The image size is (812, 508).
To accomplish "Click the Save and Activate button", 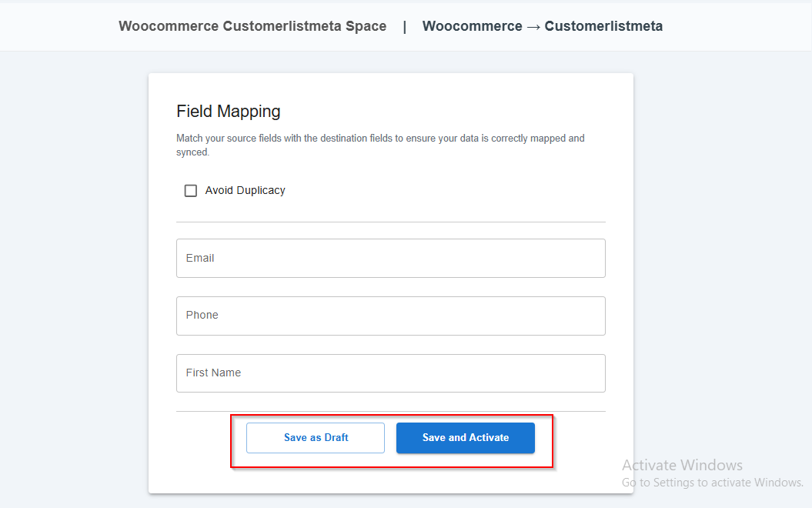I will tap(465, 438).
